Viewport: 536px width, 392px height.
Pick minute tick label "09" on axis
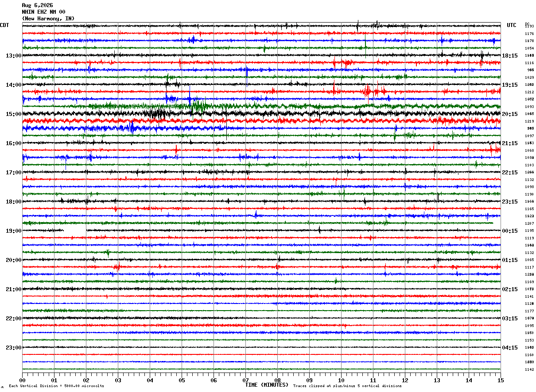tap(310, 380)
